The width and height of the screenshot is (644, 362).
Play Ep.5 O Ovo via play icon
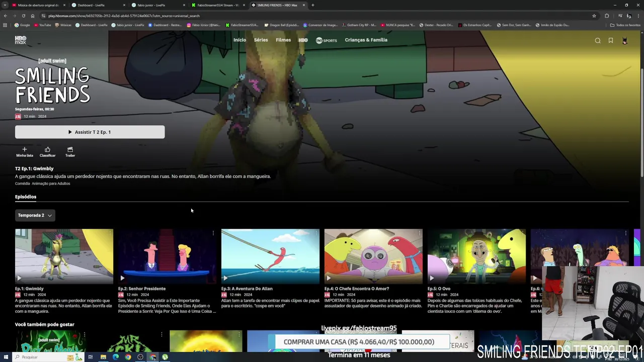click(x=432, y=278)
